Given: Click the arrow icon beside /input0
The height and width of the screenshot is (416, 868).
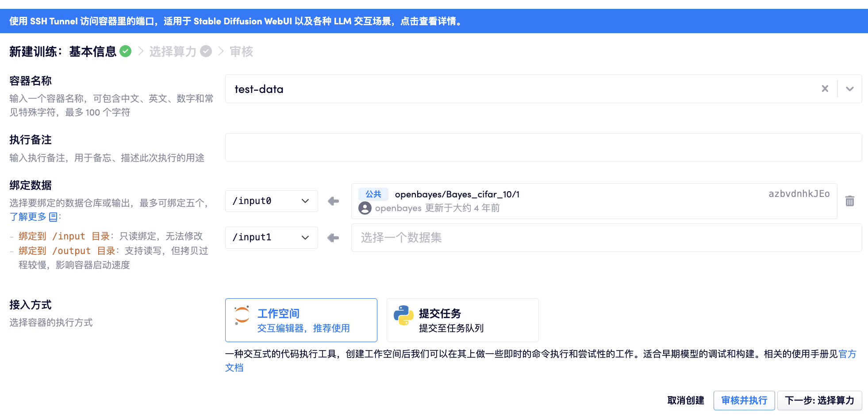Looking at the screenshot, I should click(333, 201).
